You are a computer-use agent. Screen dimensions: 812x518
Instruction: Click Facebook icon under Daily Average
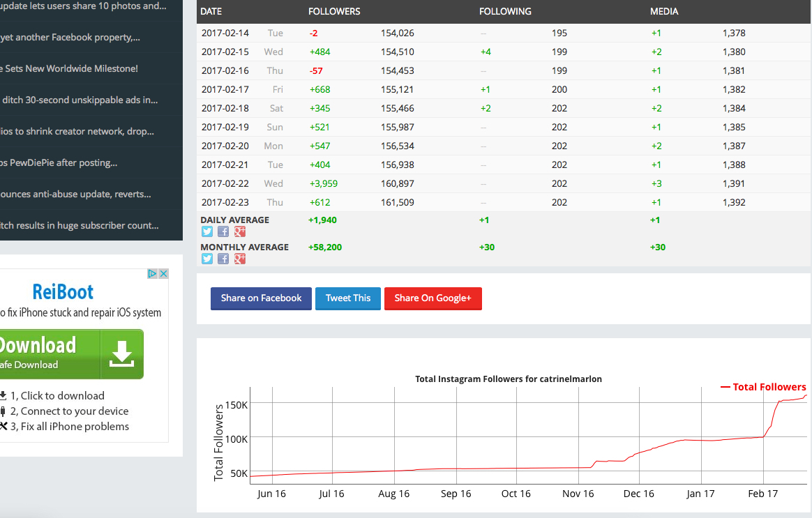coord(223,232)
